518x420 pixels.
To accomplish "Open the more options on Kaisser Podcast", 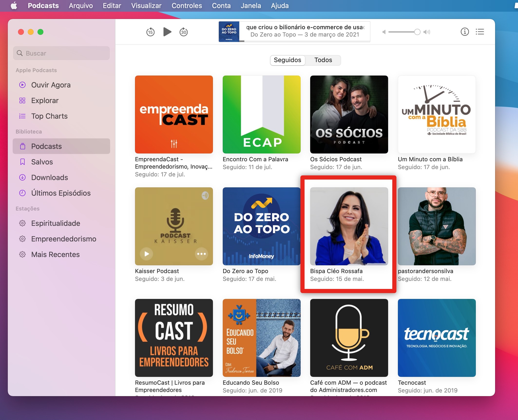I will tap(201, 254).
